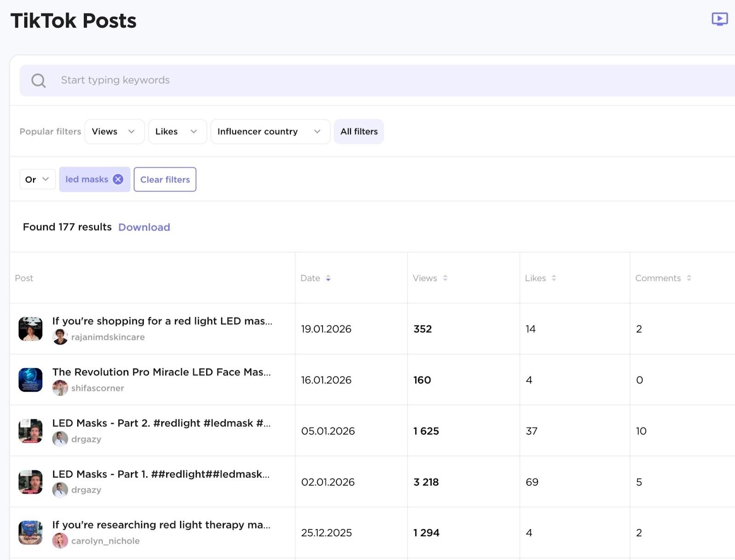Change the 'Or' keyword logic dropdown
Screen dimensions: 735x560
(x=37, y=179)
